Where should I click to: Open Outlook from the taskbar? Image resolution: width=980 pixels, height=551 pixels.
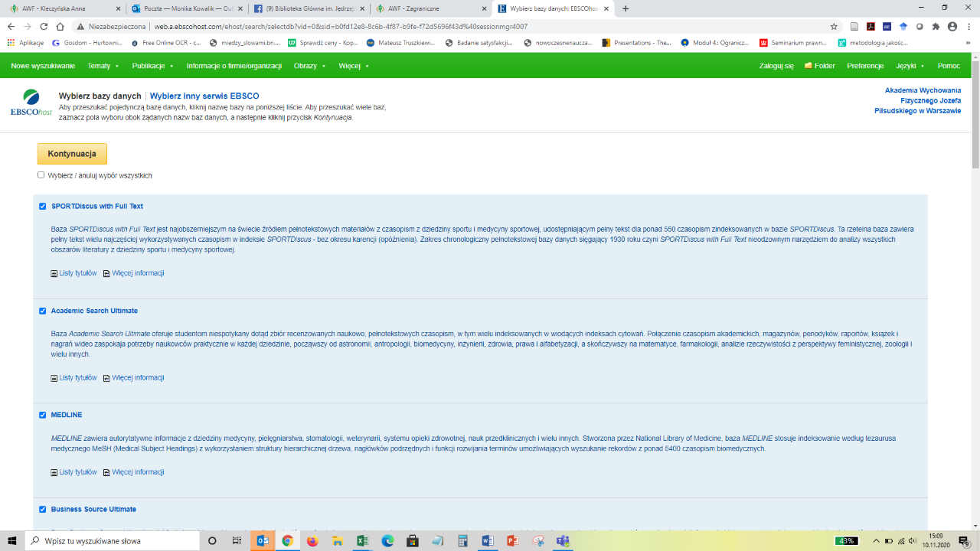click(263, 540)
